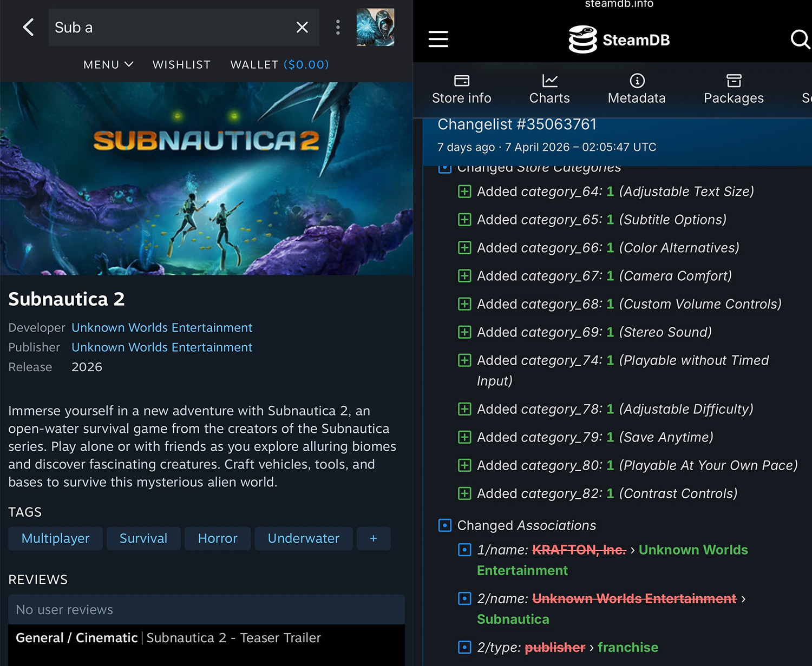This screenshot has height=666, width=812.
Task: Click in the search field containing Sub a
Action: coord(168,27)
